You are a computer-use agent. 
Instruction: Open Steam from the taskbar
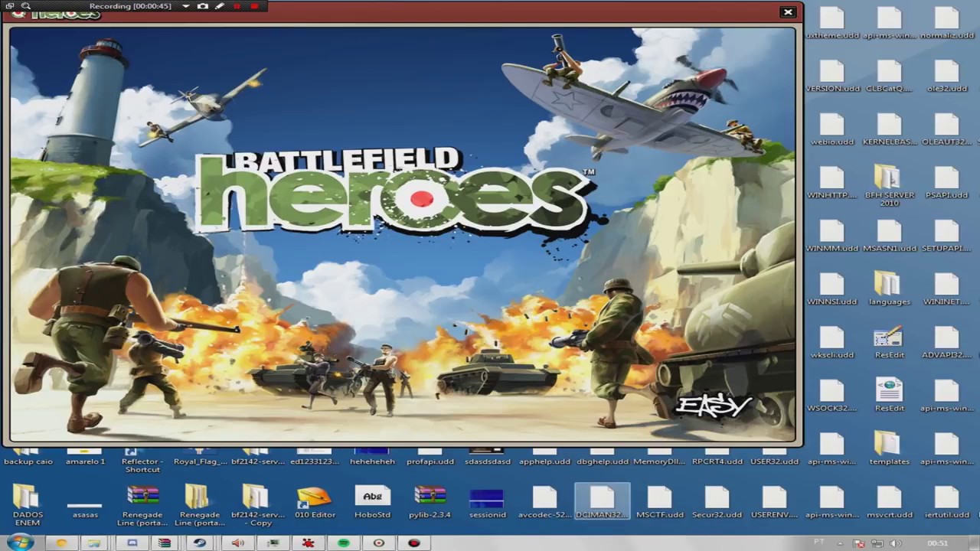coord(200,543)
